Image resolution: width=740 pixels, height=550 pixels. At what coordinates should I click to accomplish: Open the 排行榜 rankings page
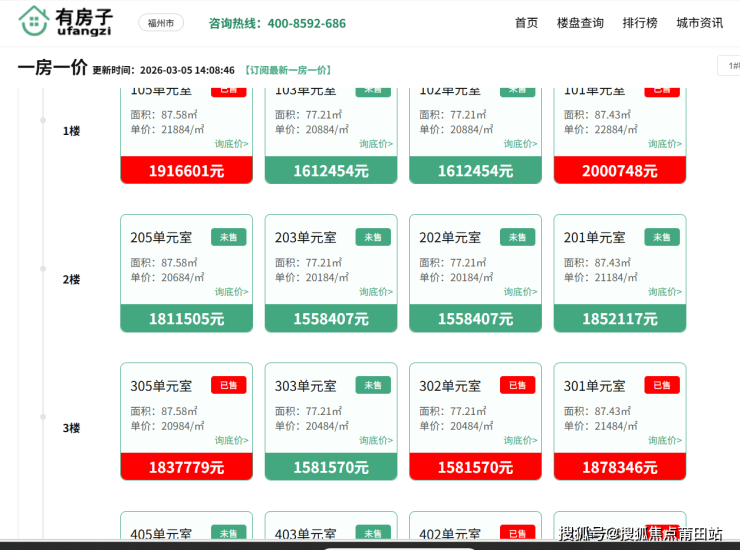tap(639, 23)
